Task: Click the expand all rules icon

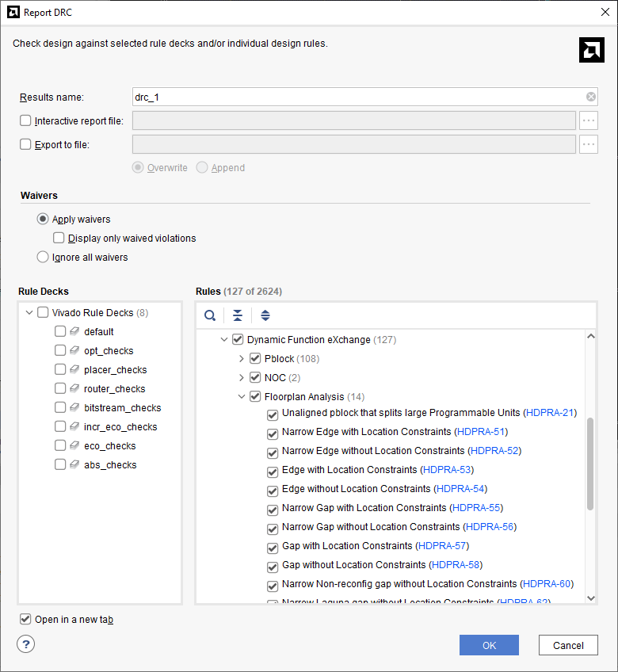Action: click(x=265, y=315)
